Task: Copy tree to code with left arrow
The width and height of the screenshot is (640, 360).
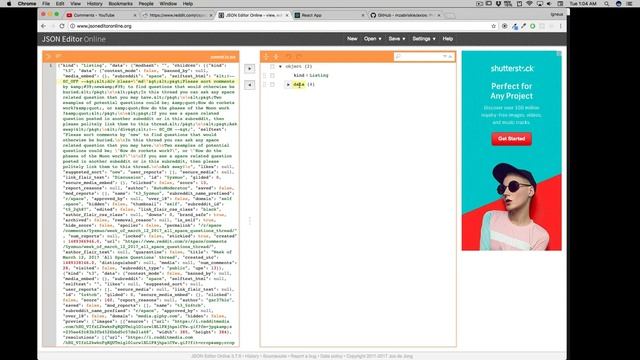Action: [x=249, y=85]
